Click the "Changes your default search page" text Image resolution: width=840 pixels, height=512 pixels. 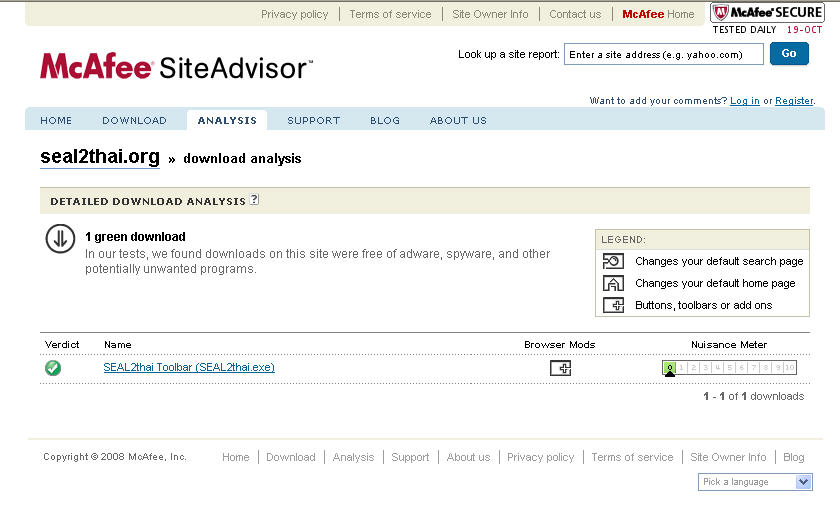(719, 261)
